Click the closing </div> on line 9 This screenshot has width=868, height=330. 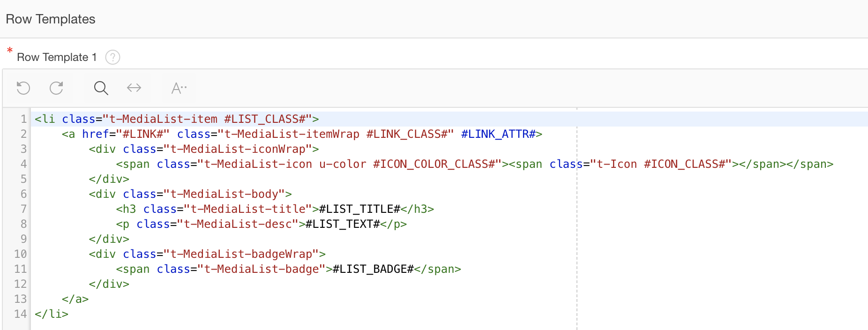click(x=109, y=239)
